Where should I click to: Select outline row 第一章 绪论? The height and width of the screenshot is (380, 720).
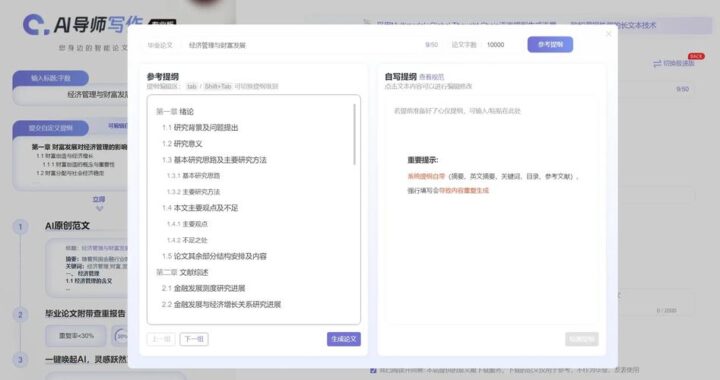175,112
